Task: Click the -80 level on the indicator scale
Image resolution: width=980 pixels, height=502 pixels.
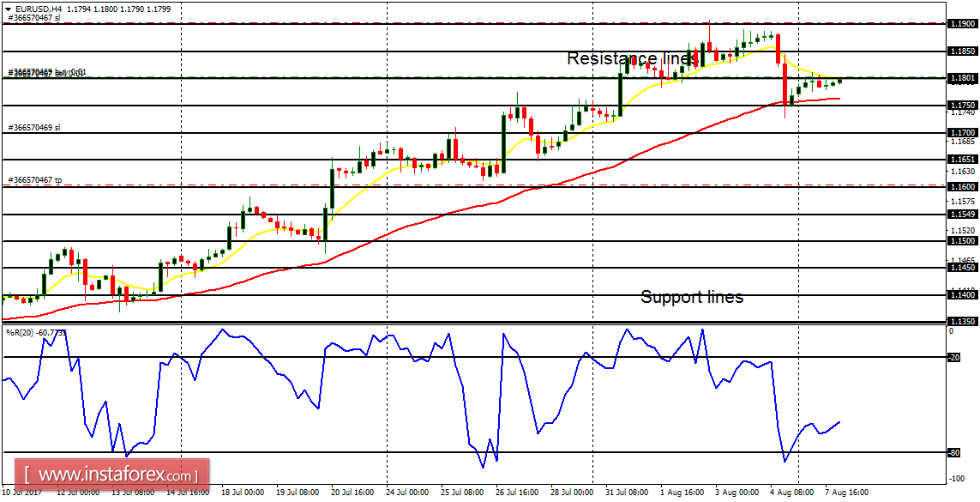Action: click(954, 453)
